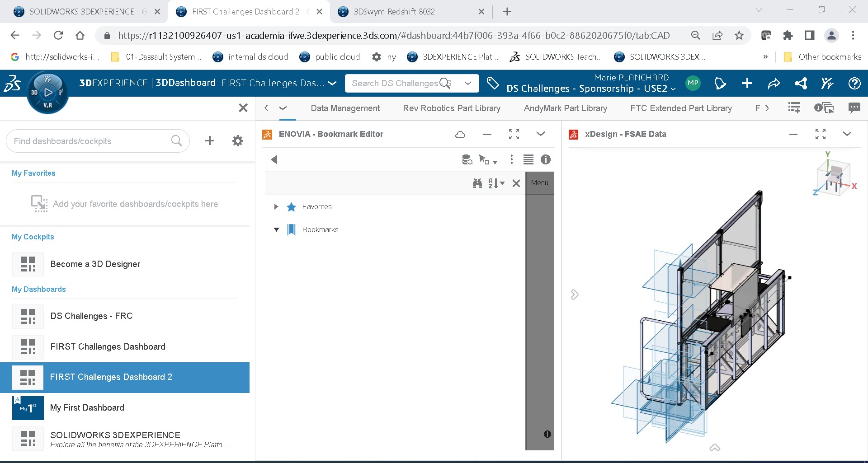Switch to Rev Robotics Part Library tab
Image resolution: width=868 pixels, height=463 pixels.
point(452,108)
